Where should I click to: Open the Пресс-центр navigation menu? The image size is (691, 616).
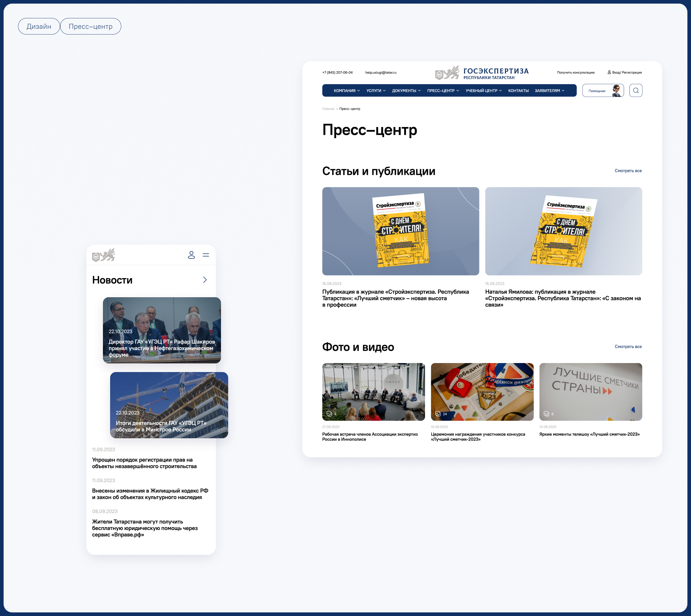(x=443, y=91)
